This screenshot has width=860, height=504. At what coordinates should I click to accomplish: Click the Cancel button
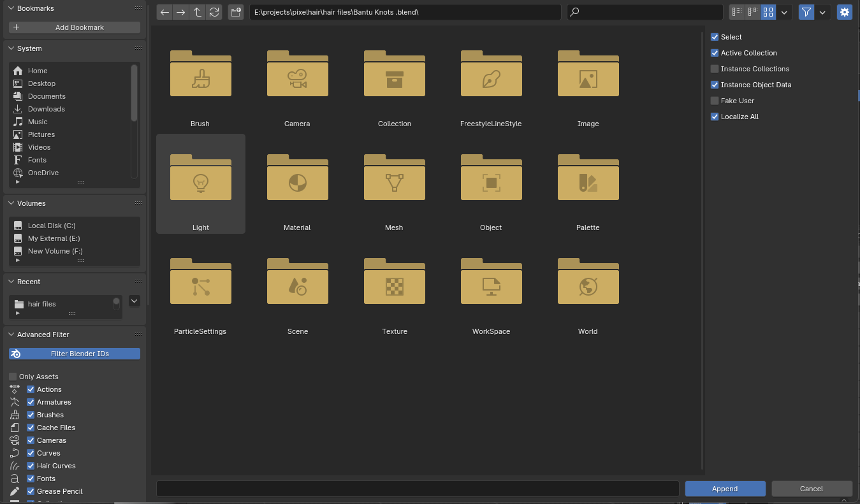pos(812,489)
